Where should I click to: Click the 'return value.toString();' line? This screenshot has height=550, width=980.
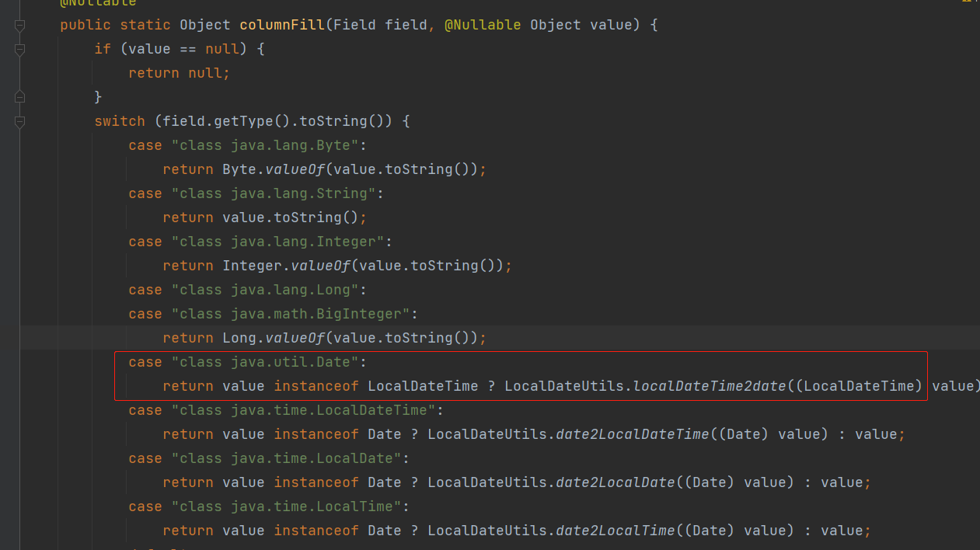point(265,218)
